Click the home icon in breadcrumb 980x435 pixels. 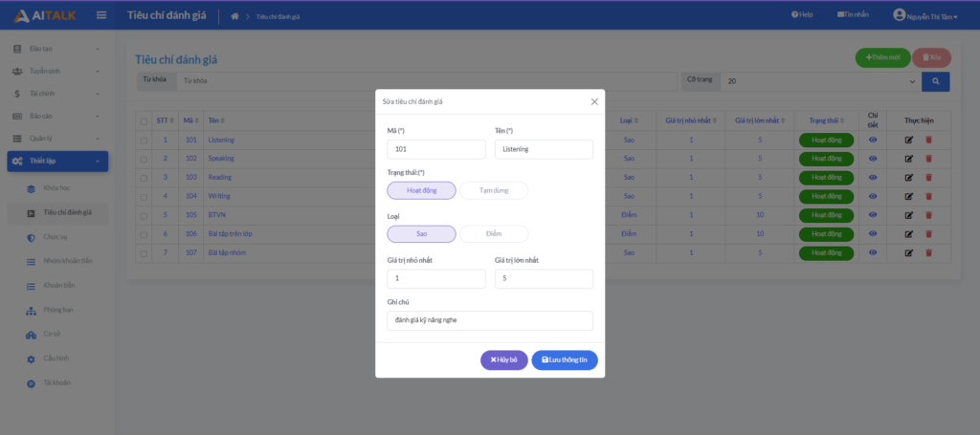click(x=234, y=16)
